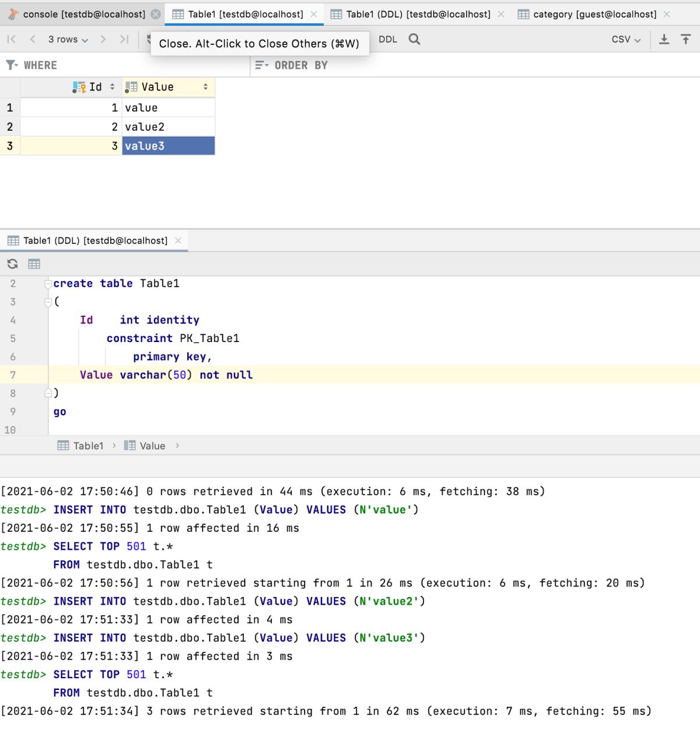Screen dimensions: 700x729
Task: Click the '1 row affected in 16 ms' line
Action: pos(150,528)
